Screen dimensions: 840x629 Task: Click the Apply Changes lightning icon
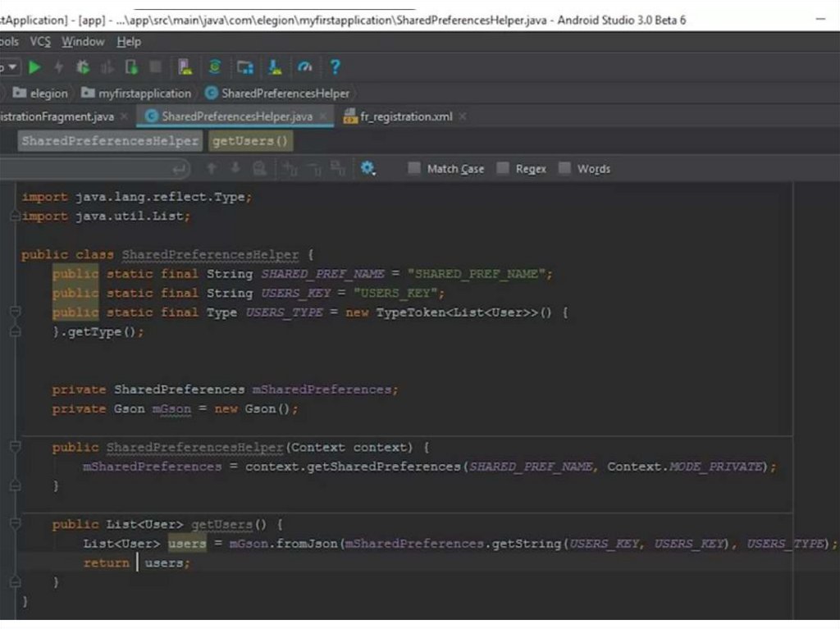coord(58,67)
